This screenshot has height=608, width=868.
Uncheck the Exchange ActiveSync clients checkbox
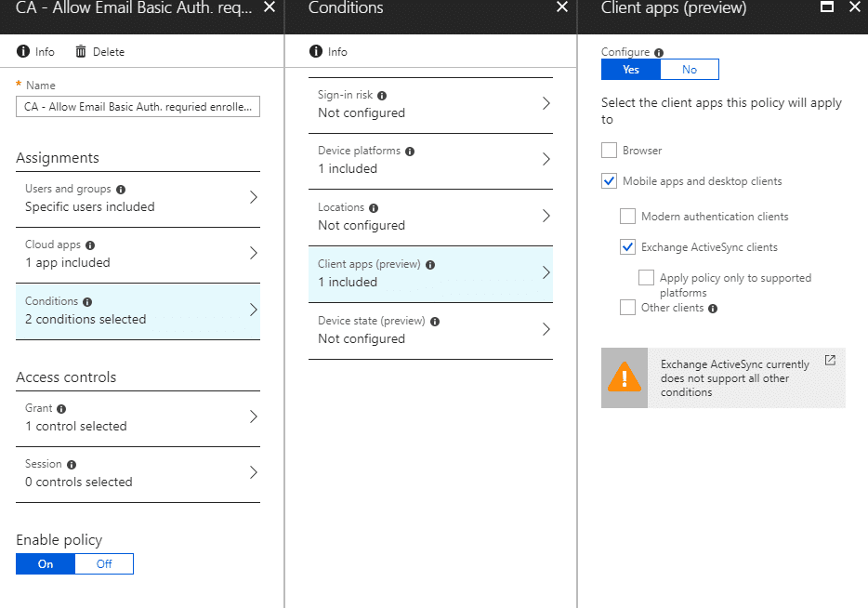(627, 247)
